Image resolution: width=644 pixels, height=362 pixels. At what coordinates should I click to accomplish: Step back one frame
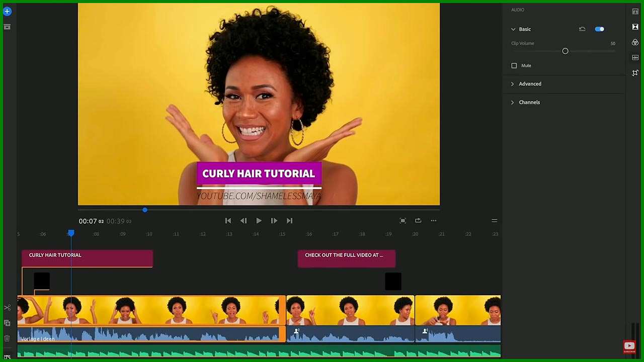(x=244, y=221)
